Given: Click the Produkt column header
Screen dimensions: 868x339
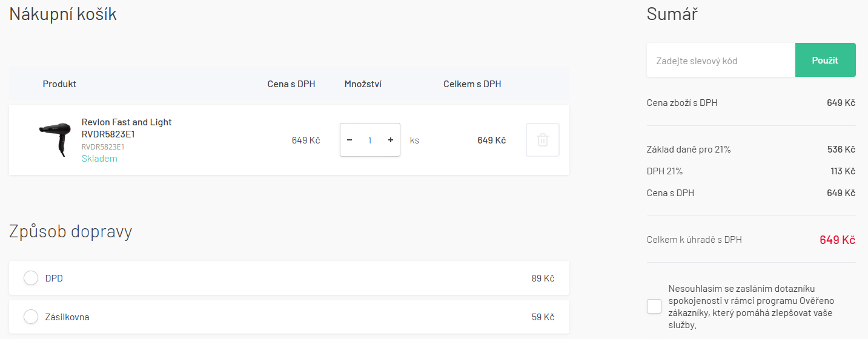Looking at the screenshot, I should [x=59, y=84].
